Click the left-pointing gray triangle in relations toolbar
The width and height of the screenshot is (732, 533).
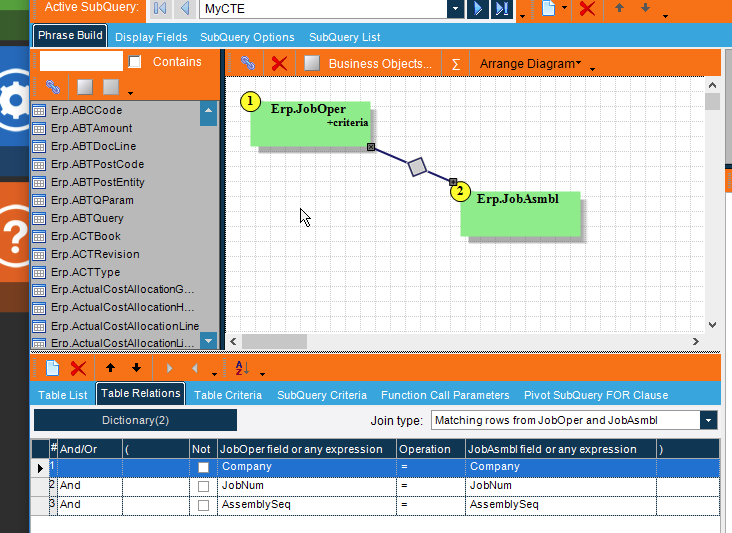pos(195,368)
